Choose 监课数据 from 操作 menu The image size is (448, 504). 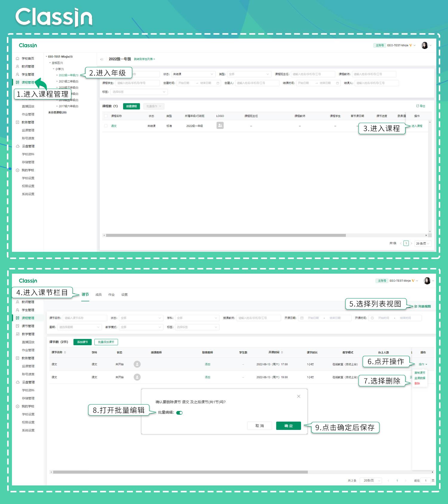pyautogui.click(x=420, y=378)
